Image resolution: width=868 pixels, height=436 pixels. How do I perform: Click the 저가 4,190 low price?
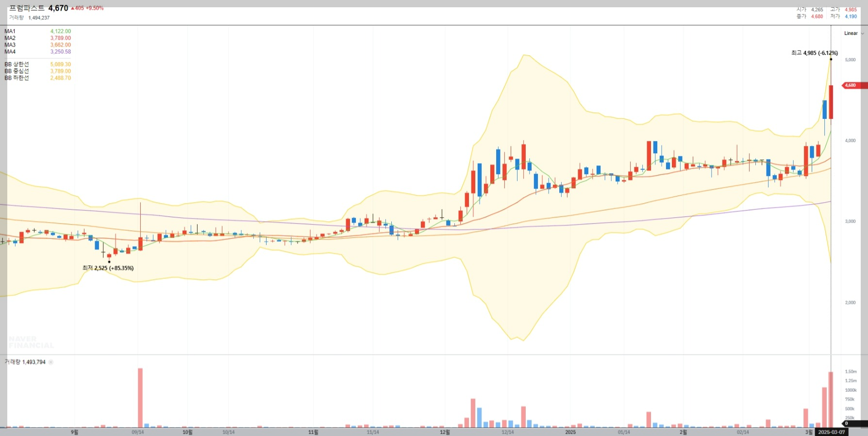coord(843,16)
